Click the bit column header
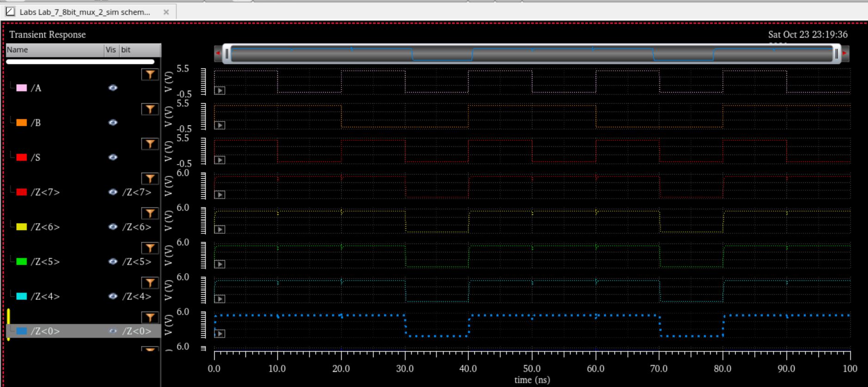 click(x=140, y=50)
